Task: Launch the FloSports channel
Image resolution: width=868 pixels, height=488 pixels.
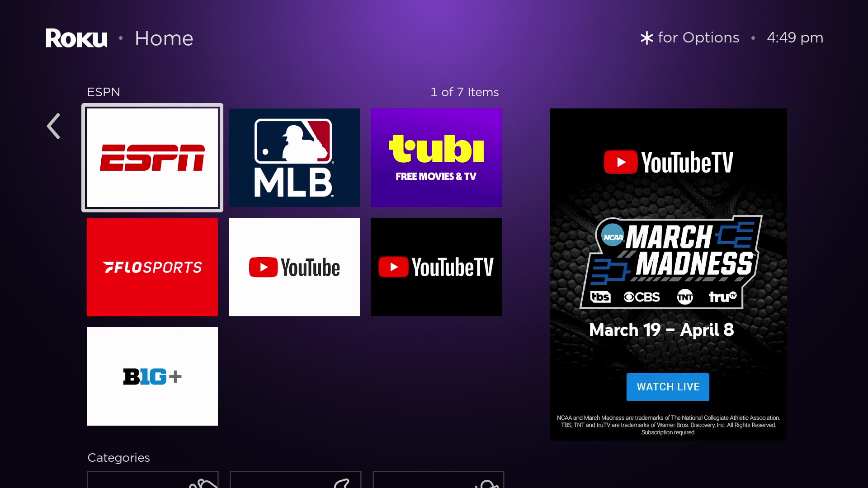Action: tap(152, 267)
